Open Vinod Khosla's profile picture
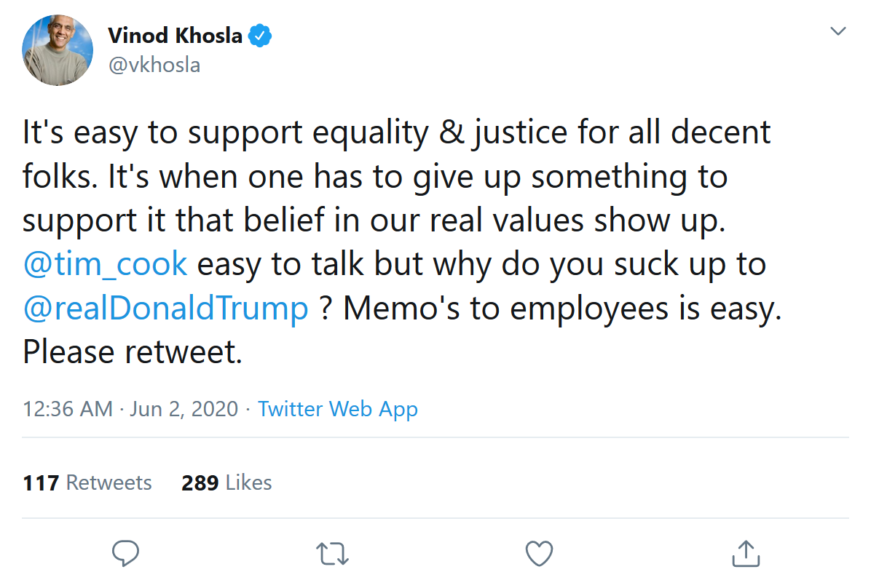 pyautogui.click(x=58, y=50)
